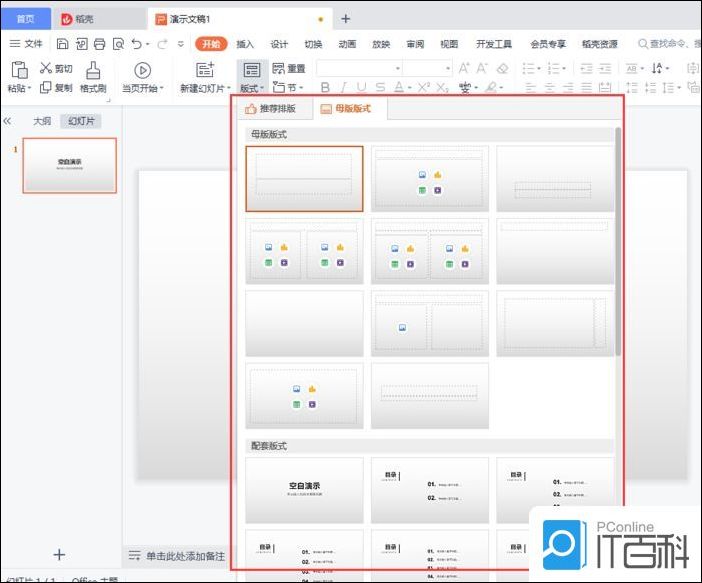Select the 空白演示 layout thumbnail under 配套版式
The height and width of the screenshot is (583, 702).
[x=304, y=490]
